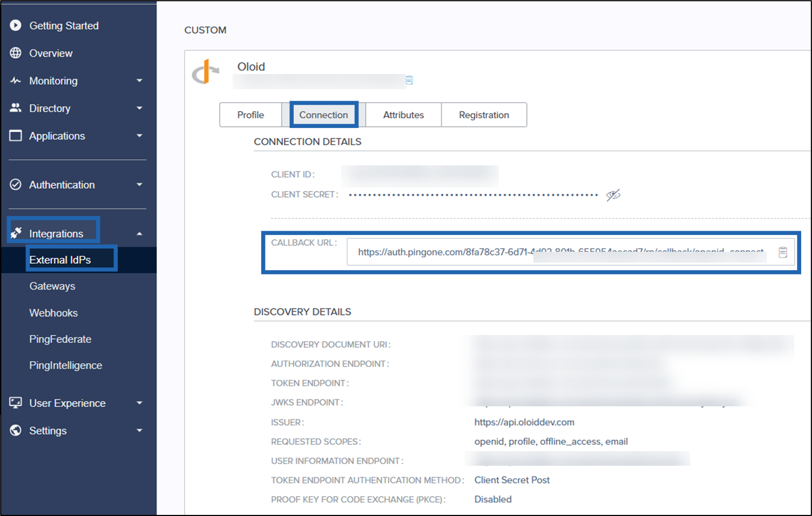Open the Attributes tab

click(403, 115)
